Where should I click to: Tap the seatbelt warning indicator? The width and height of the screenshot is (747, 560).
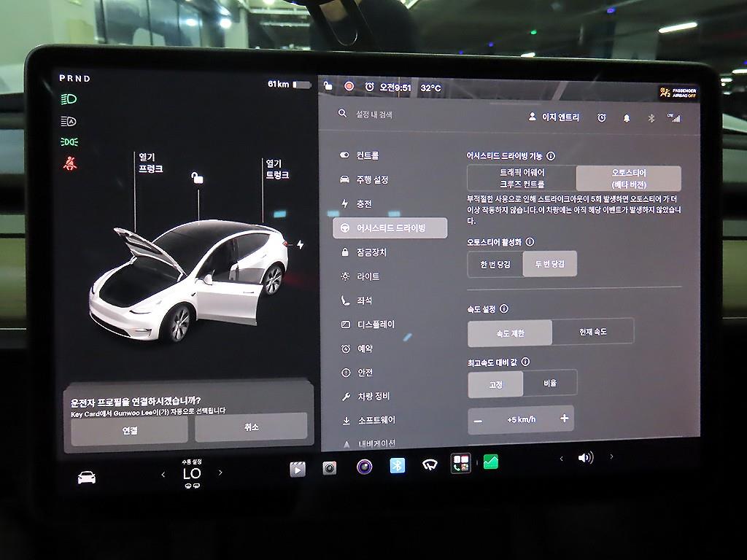click(70, 163)
